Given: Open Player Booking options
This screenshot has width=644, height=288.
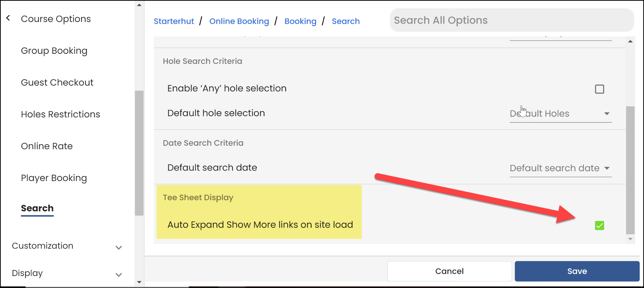Looking at the screenshot, I should 54,178.
